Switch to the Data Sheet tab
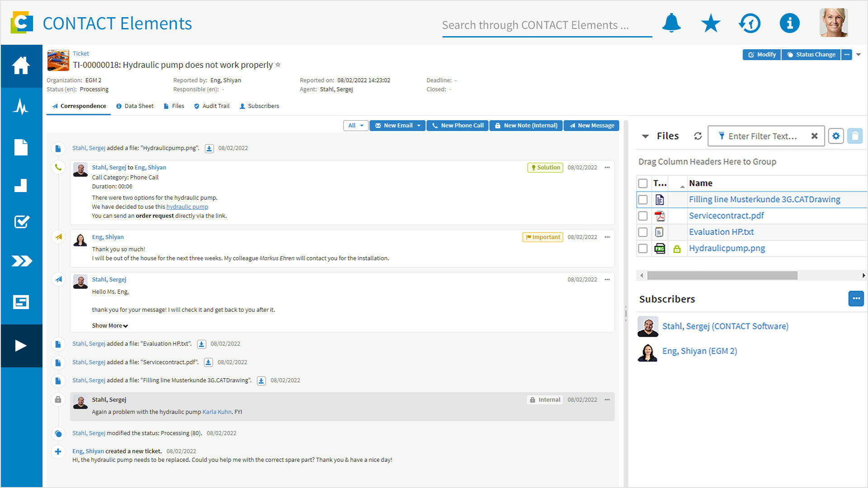Viewport: 868px width, 488px height. (135, 106)
